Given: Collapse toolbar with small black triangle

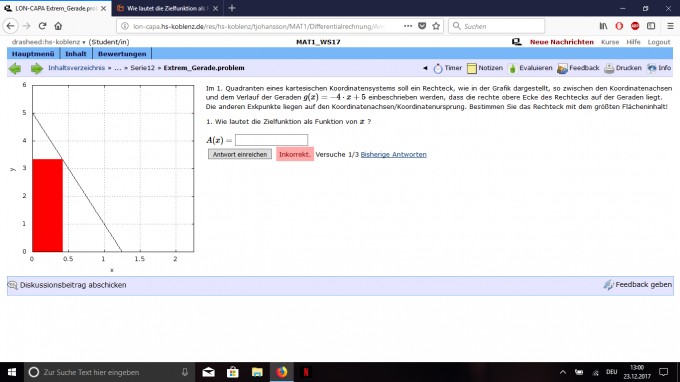Looking at the screenshot, I should click(x=425, y=68).
